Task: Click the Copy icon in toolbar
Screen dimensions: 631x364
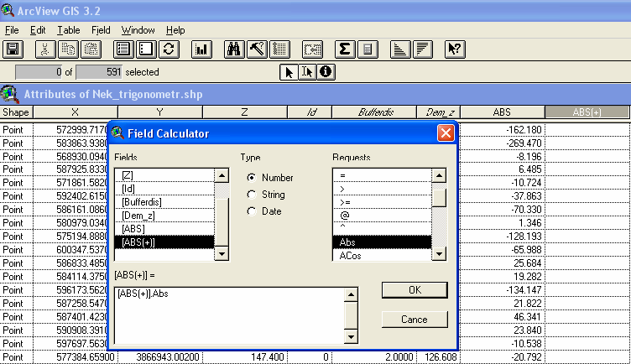Action: click(68, 49)
